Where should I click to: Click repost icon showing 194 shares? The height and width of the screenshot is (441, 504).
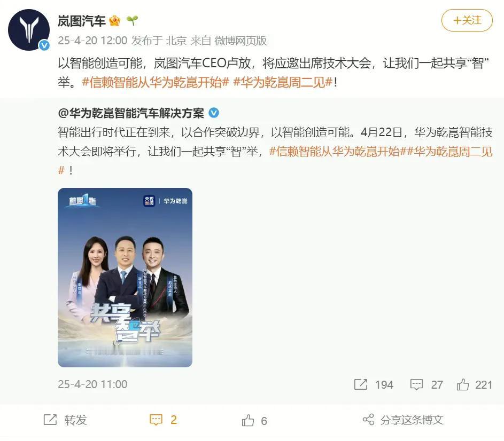[360, 384]
